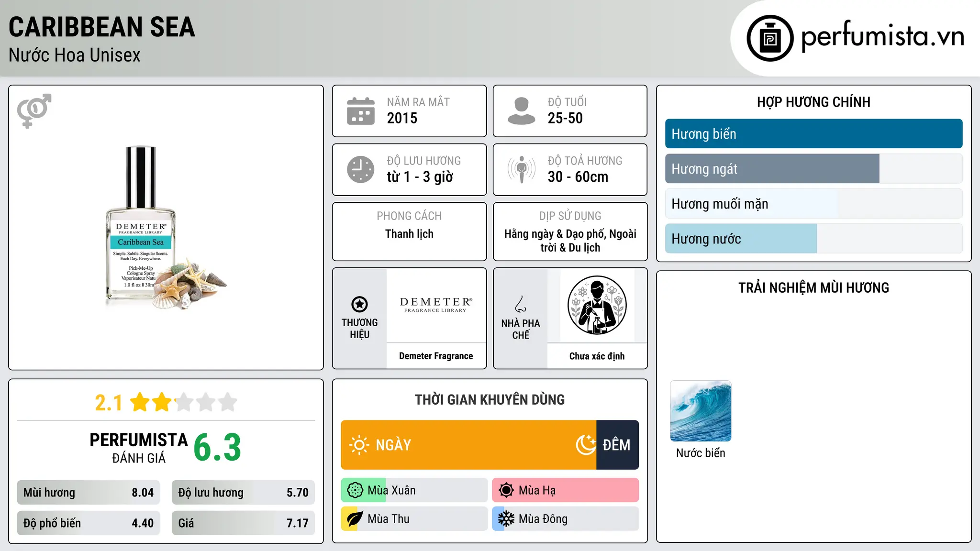The image size is (980, 551).
Task: Click the sun icon for Mùa Hạ
Action: click(x=506, y=490)
